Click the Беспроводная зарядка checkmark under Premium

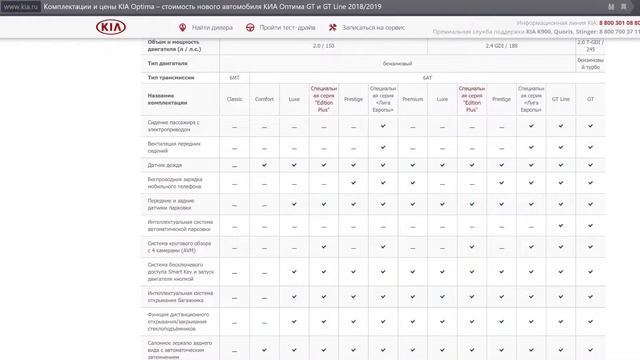pos(413,182)
